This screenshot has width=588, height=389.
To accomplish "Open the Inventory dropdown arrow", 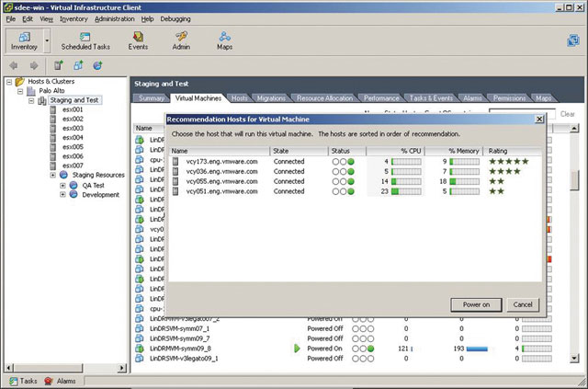I will [x=47, y=41].
